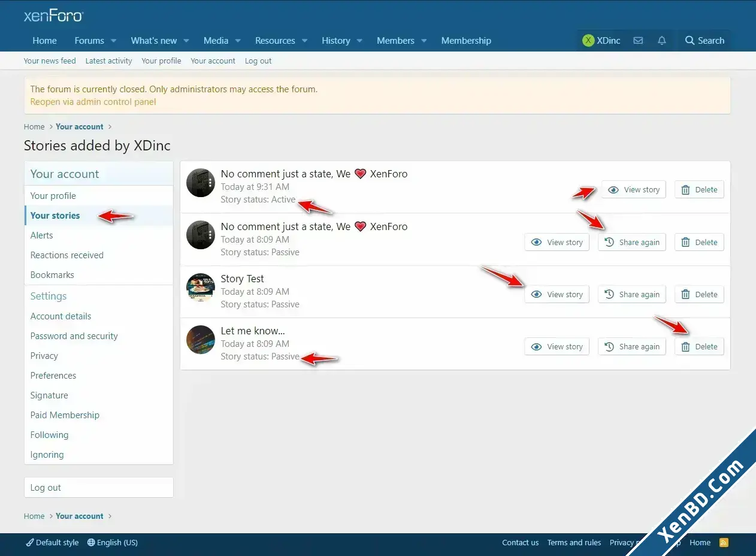Open Alerts in sidebar

tap(99, 235)
